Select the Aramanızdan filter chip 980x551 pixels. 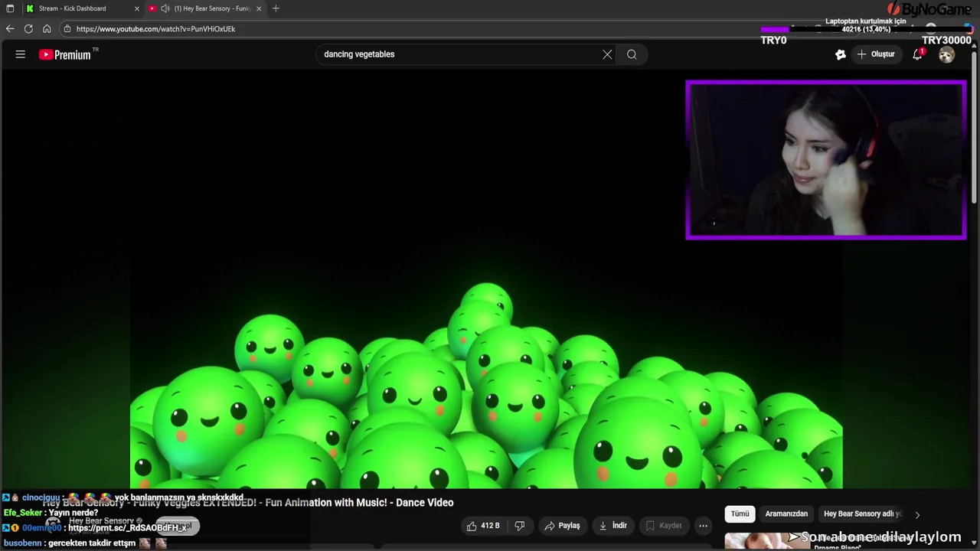click(786, 514)
